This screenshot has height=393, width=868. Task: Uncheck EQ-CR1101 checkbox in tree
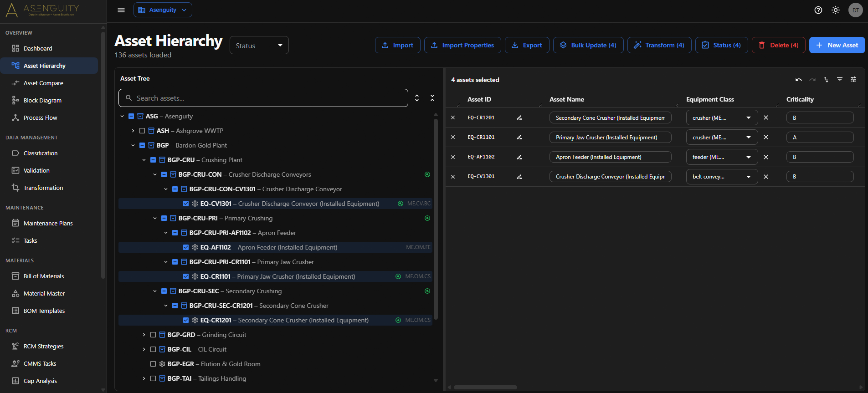[x=186, y=276]
